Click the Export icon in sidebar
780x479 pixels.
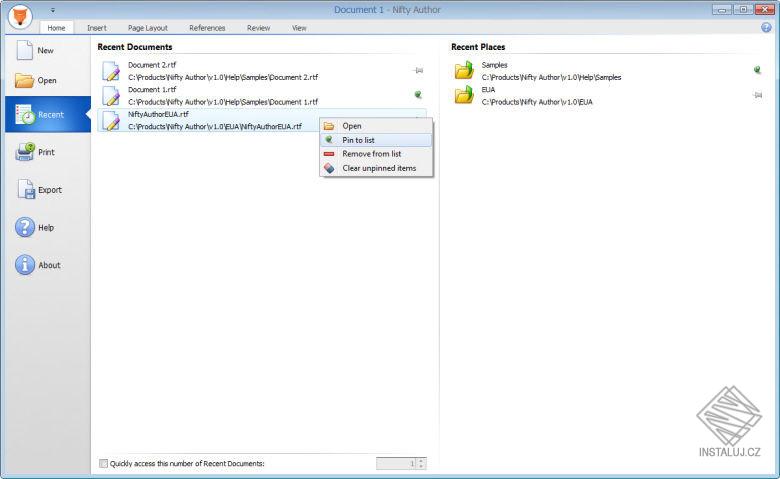25,190
